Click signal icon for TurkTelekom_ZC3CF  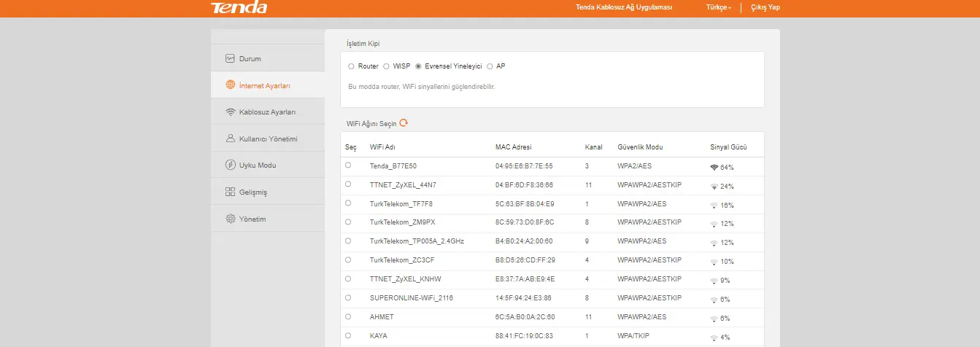(x=714, y=261)
